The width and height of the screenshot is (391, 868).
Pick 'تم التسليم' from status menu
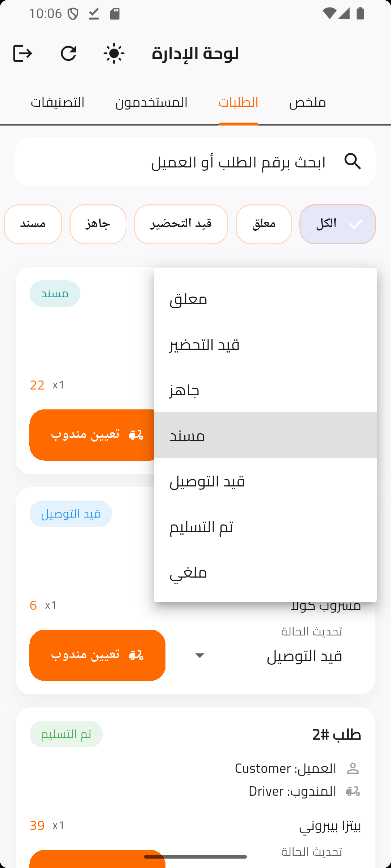tap(265, 527)
